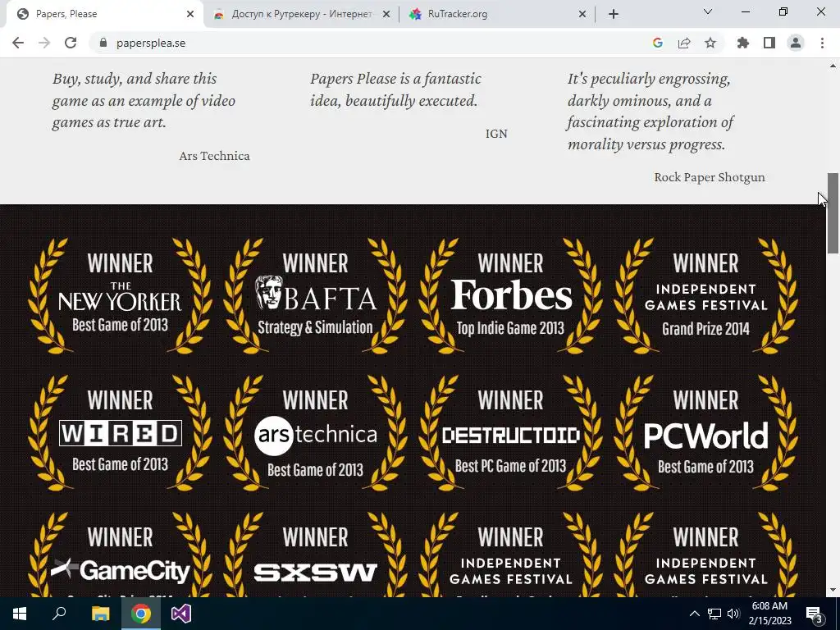The width and height of the screenshot is (840, 630).
Task: Read the 'Papers Please is a fantastic idea' quote
Action: pyautogui.click(x=396, y=90)
